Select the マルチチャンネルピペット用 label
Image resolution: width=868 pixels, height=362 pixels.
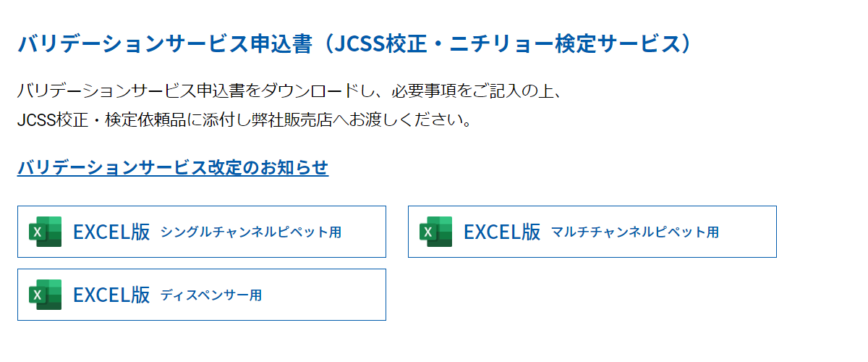(635, 232)
